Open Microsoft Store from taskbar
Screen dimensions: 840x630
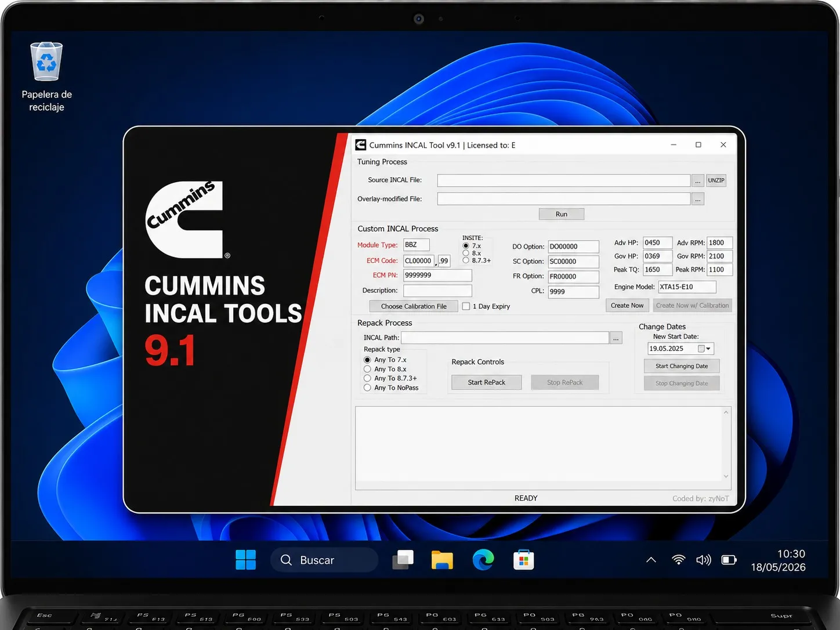[x=523, y=560]
